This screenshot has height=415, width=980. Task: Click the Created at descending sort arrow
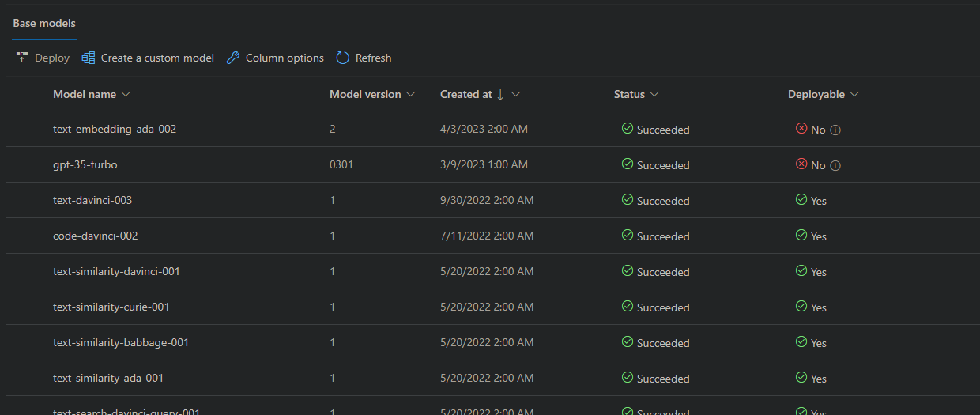(x=500, y=95)
